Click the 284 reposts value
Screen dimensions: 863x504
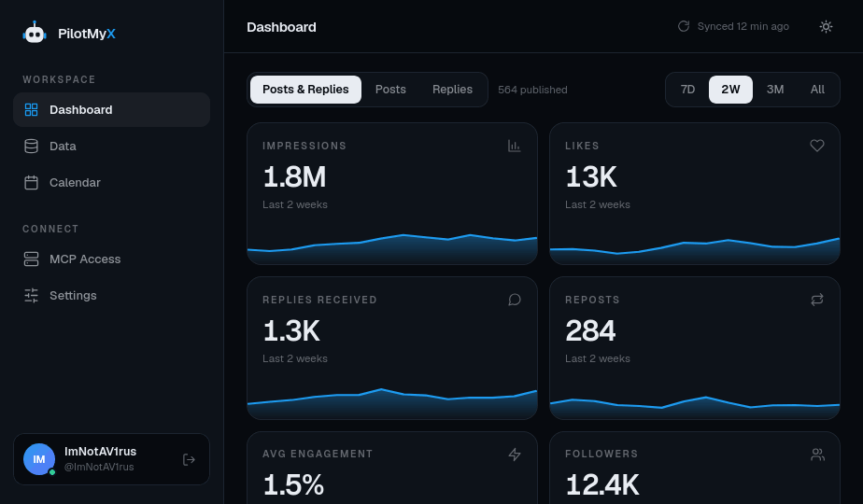(x=590, y=330)
